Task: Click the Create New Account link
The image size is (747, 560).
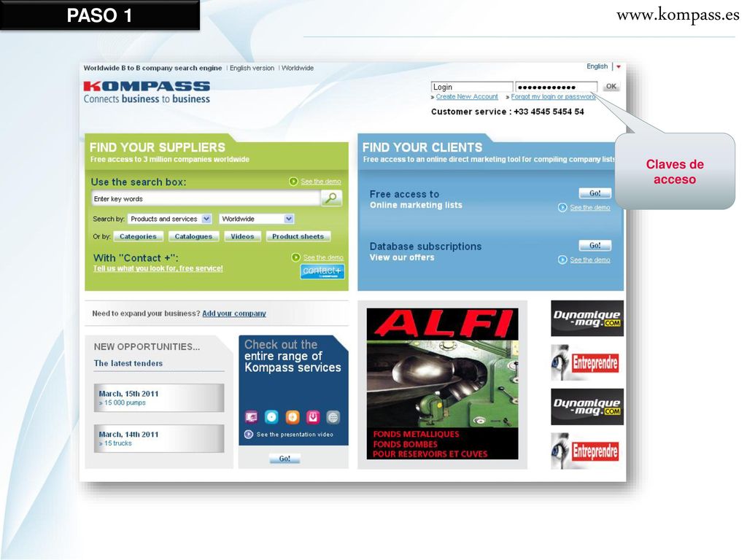Action: tap(467, 97)
